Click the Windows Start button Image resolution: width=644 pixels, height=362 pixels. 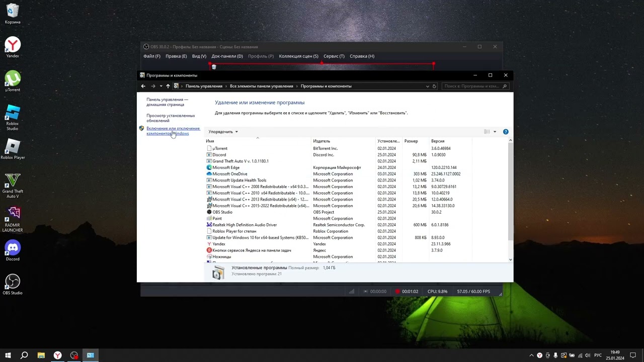coord(8,355)
